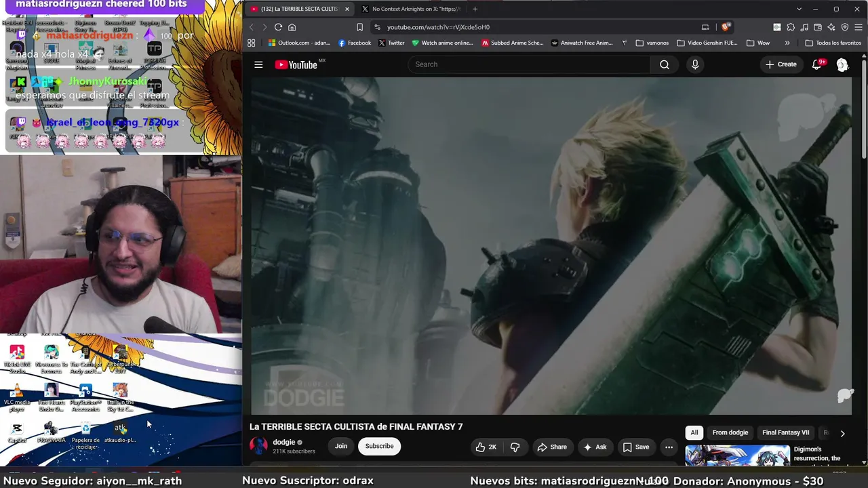This screenshot has width=868, height=488.
Task: Select the All filter chip
Action: (694, 432)
